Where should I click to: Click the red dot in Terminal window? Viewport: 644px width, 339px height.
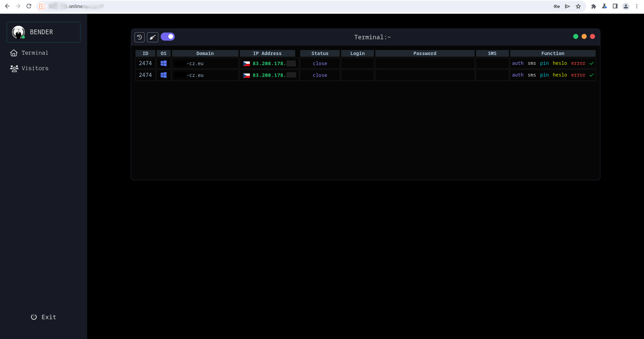[x=593, y=37]
